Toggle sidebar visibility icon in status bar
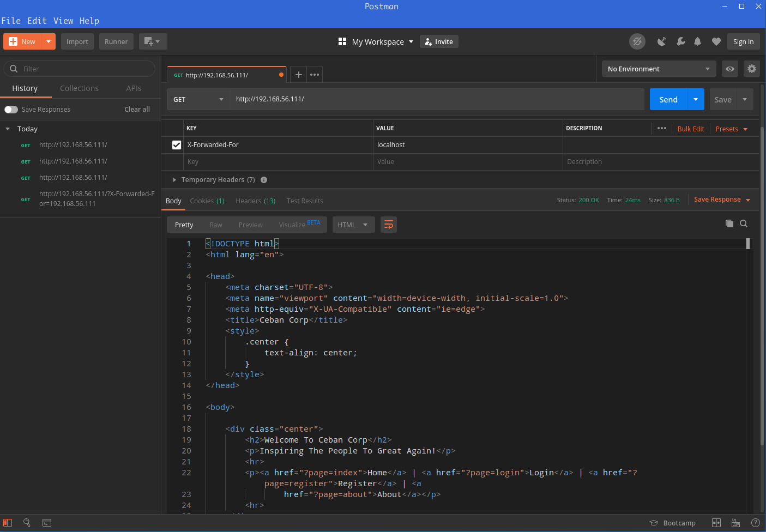The width and height of the screenshot is (766, 532). (x=8, y=523)
